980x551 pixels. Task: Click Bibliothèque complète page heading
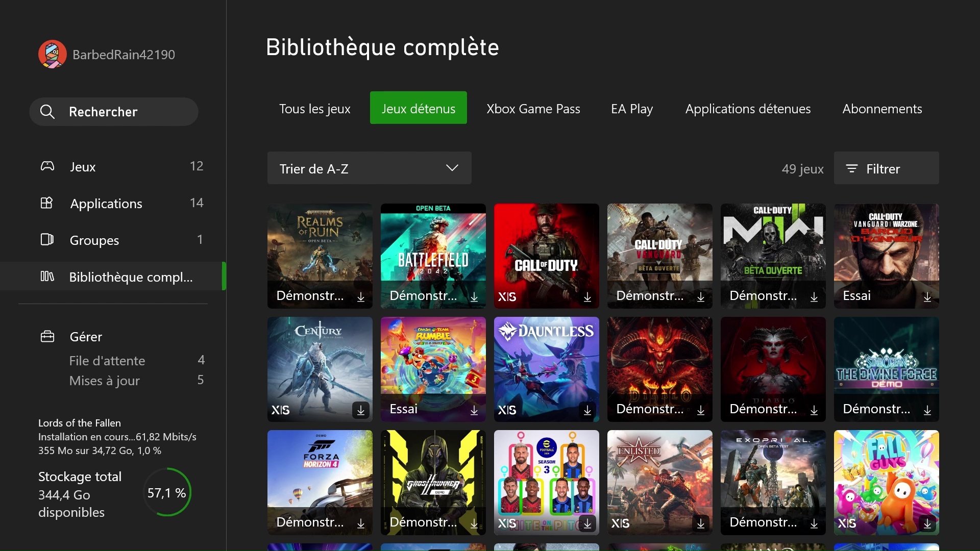(382, 47)
